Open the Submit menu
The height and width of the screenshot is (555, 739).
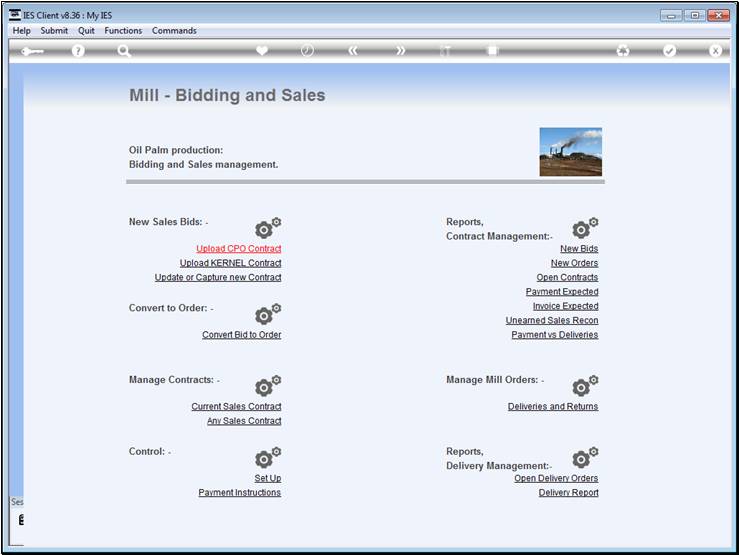click(54, 31)
